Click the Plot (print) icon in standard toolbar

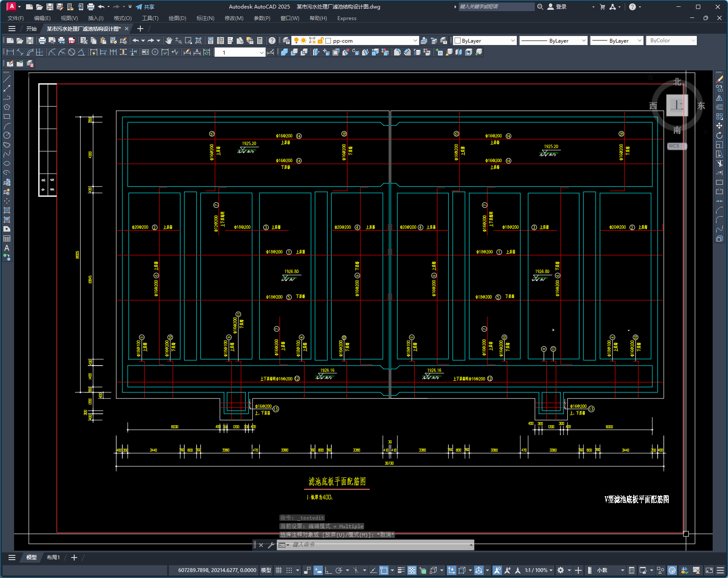[x=42, y=41]
